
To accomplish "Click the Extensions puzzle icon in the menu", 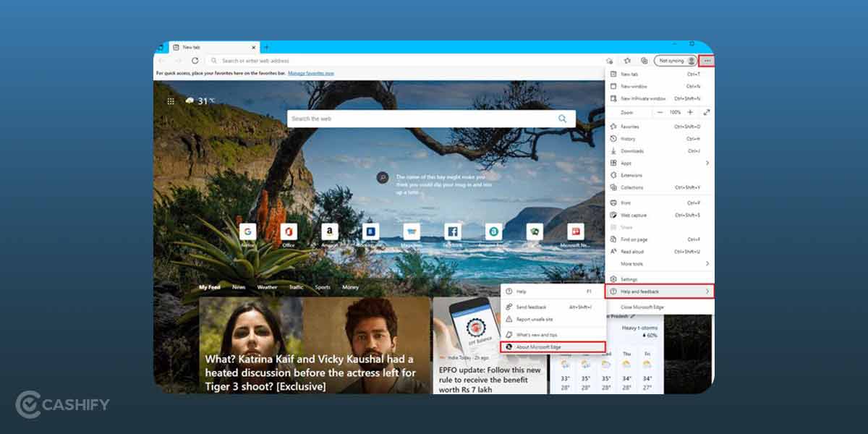I will click(615, 175).
